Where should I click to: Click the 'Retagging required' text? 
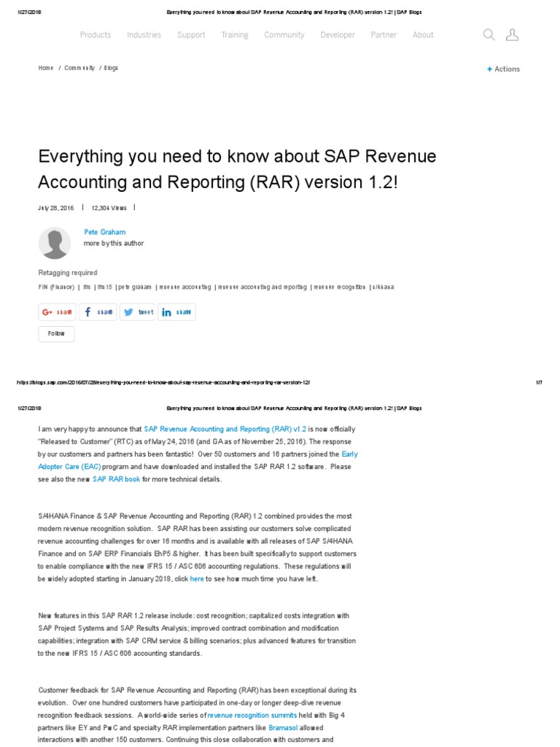(x=68, y=273)
